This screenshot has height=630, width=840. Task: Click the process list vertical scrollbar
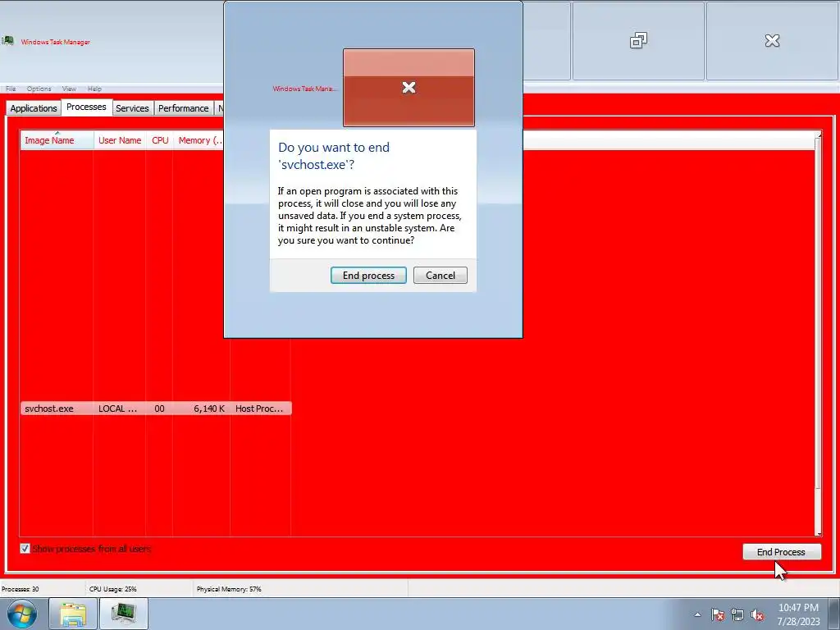tap(818, 333)
